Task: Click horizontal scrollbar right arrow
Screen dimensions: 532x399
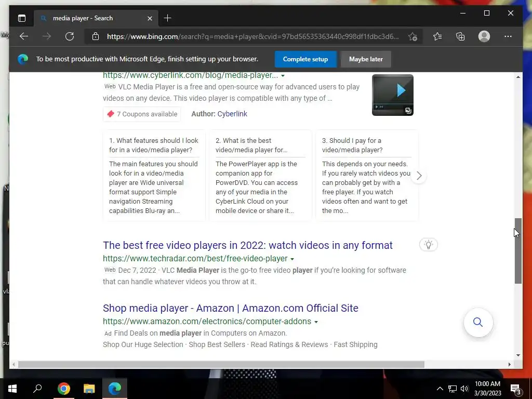Action: [x=509, y=364]
